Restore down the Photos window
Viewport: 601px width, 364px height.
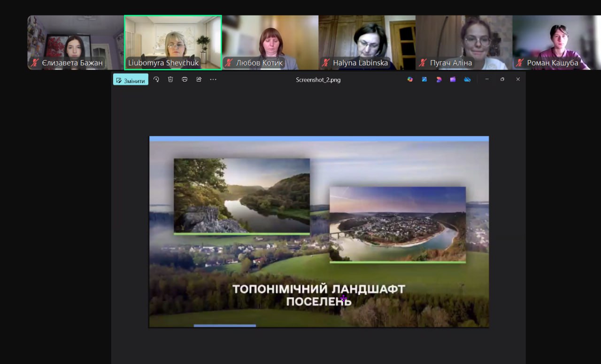point(502,80)
